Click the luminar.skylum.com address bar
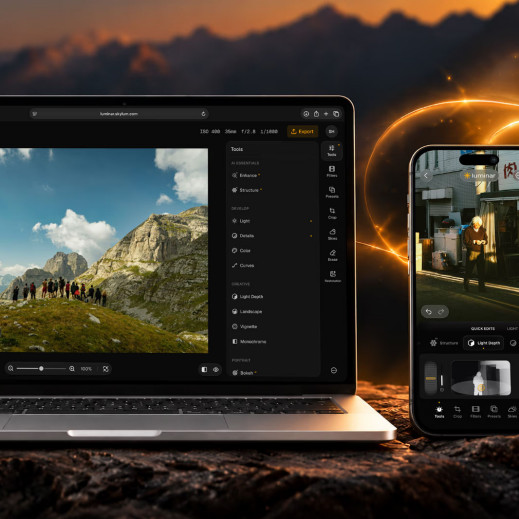 (x=119, y=114)
